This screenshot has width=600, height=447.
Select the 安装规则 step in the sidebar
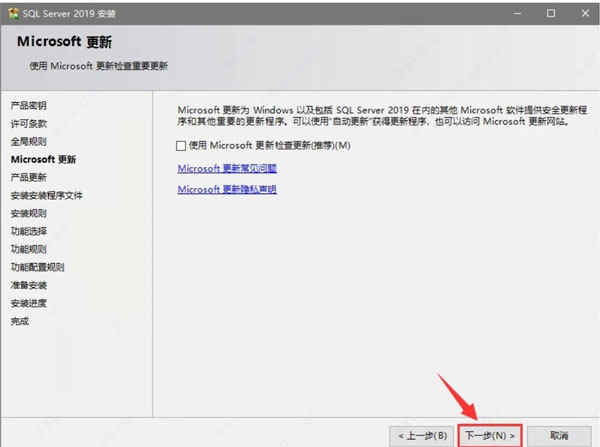point(29,213)
